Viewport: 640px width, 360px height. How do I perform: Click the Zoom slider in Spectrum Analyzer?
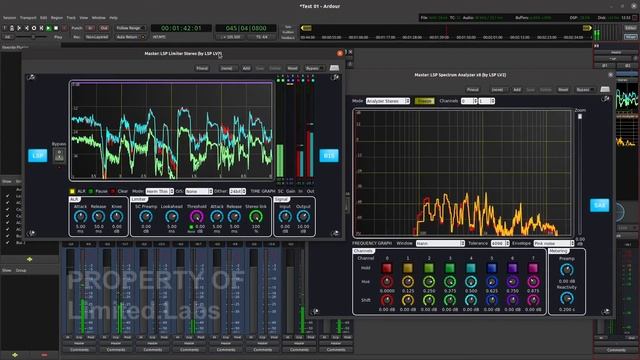[x=580, y=174]
